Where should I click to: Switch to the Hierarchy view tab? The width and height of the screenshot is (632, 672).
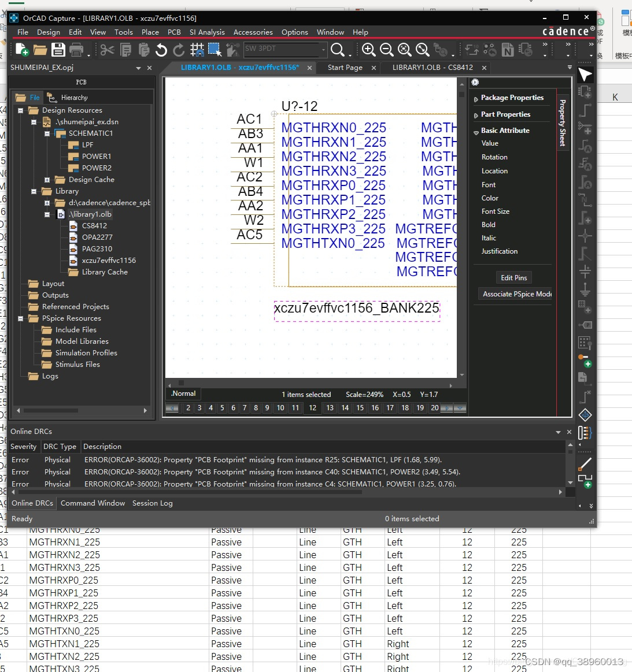[x=68, y=98]
